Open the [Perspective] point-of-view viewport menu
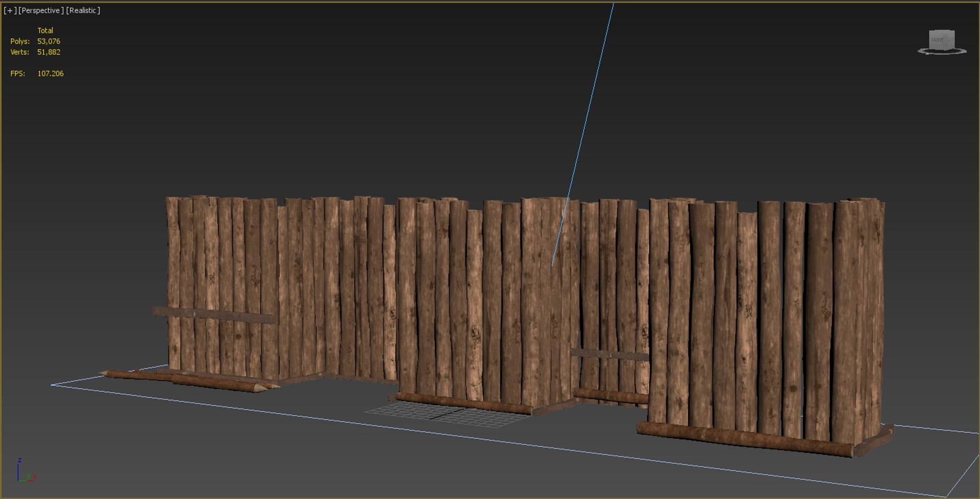 coord(41,10)
